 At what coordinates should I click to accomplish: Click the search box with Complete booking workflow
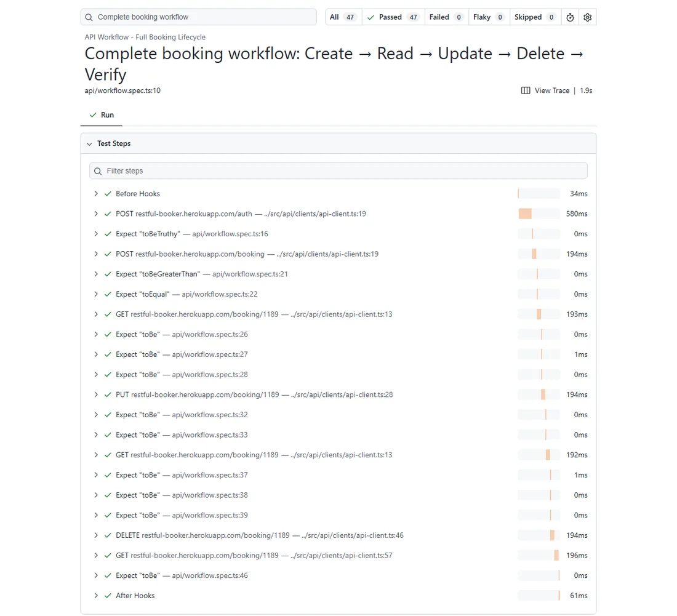[199, 17]
